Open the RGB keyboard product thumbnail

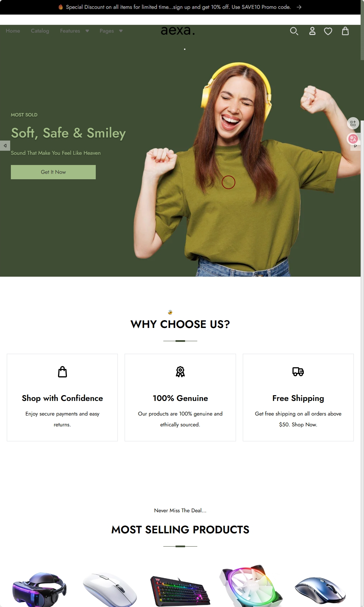[x=180, y=591]
